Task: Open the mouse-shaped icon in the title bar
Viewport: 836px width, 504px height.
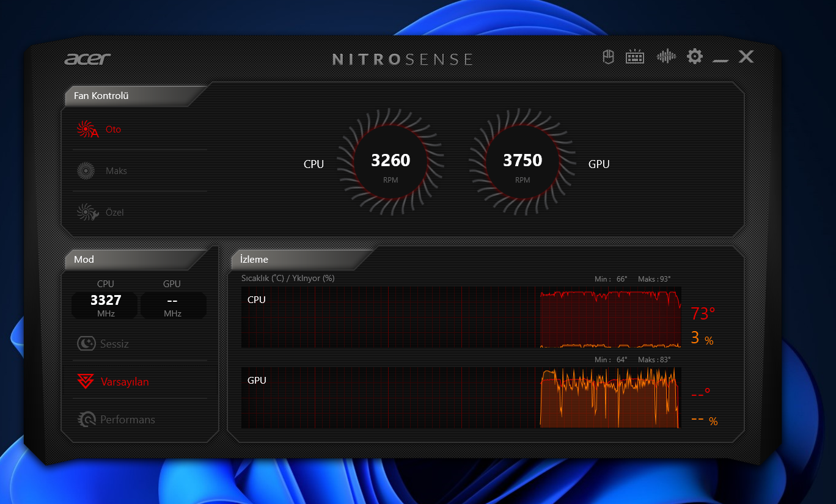Action: (608, 57)
